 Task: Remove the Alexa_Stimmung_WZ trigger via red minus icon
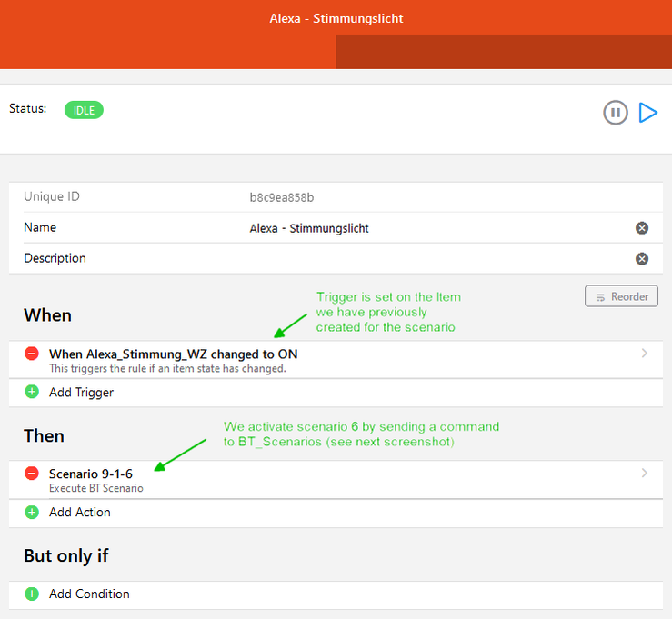coord(32,354)
